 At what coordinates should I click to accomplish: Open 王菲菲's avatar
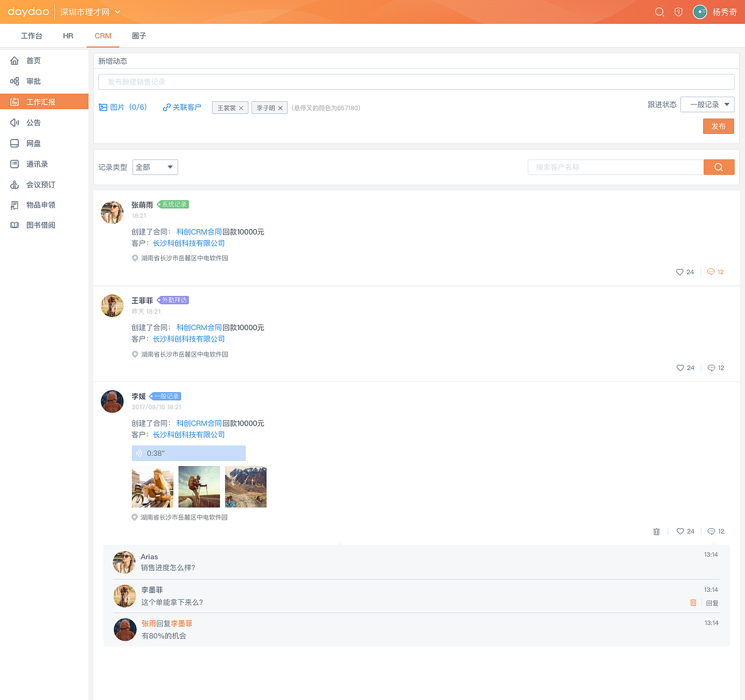[112, 305]
